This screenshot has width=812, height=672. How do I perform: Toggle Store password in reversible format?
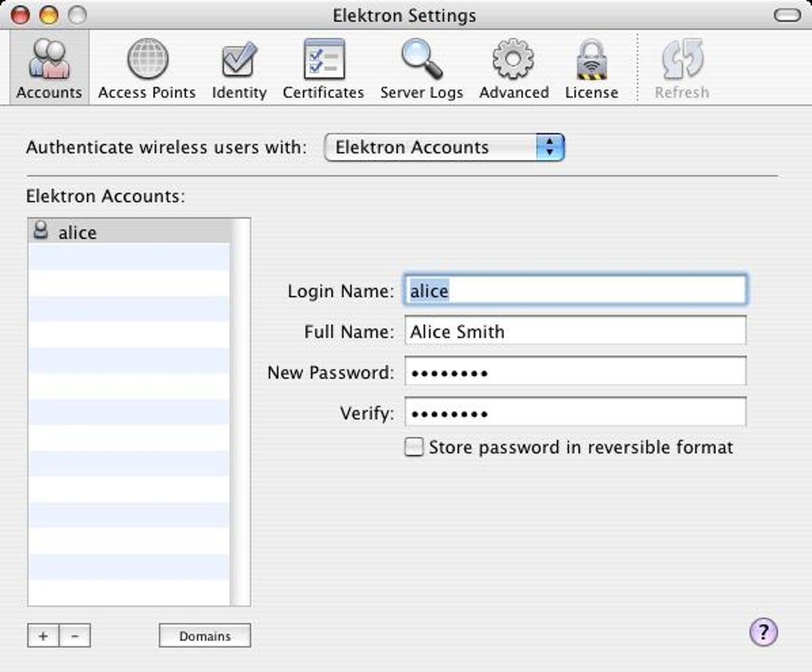pos(413,447)
